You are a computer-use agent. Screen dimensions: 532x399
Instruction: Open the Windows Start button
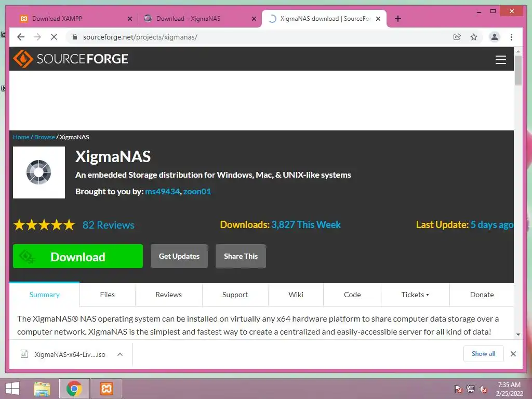(x=12, y=389)
